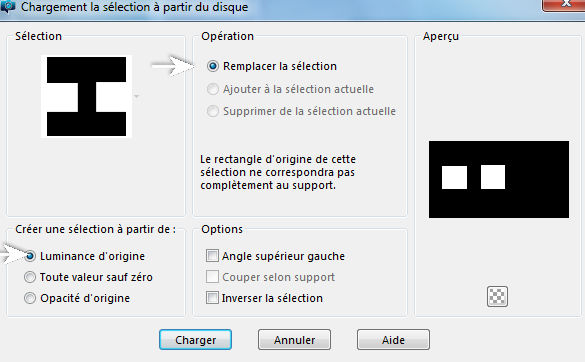The height and width of the screenshot is (362, 585).
Task: Click the origin rectangle warning message text
Action: click(278, 172)
